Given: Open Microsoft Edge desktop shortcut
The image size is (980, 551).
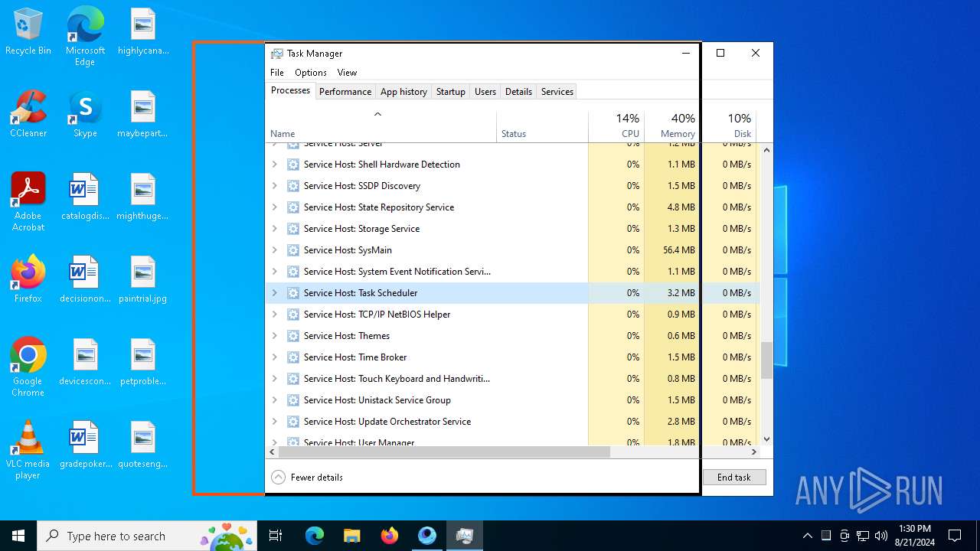Looking at the screenshot, I should coord(85,36).
